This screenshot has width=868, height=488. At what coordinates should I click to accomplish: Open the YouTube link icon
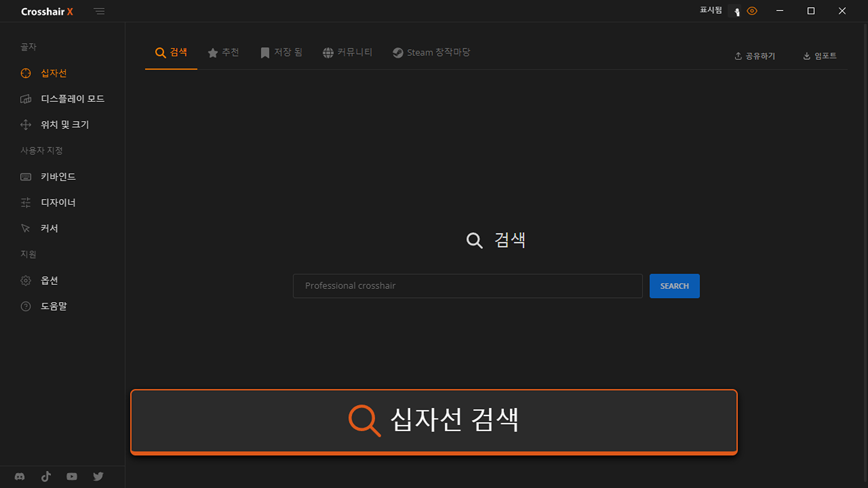(x=72, y=477)
